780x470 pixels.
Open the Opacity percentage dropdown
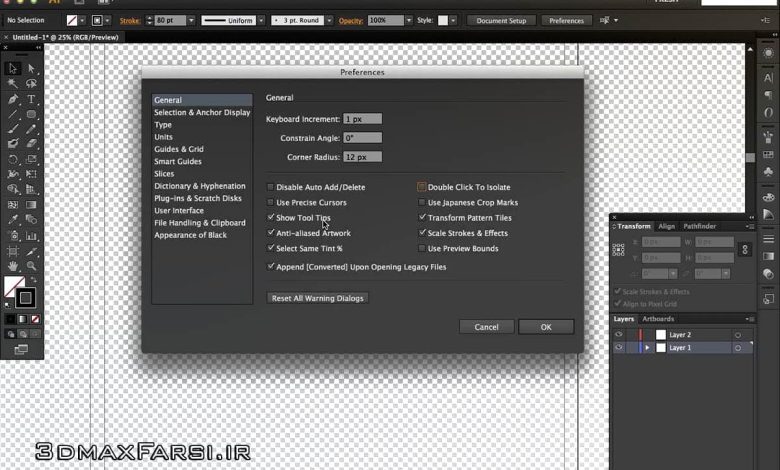pos(408,20)
